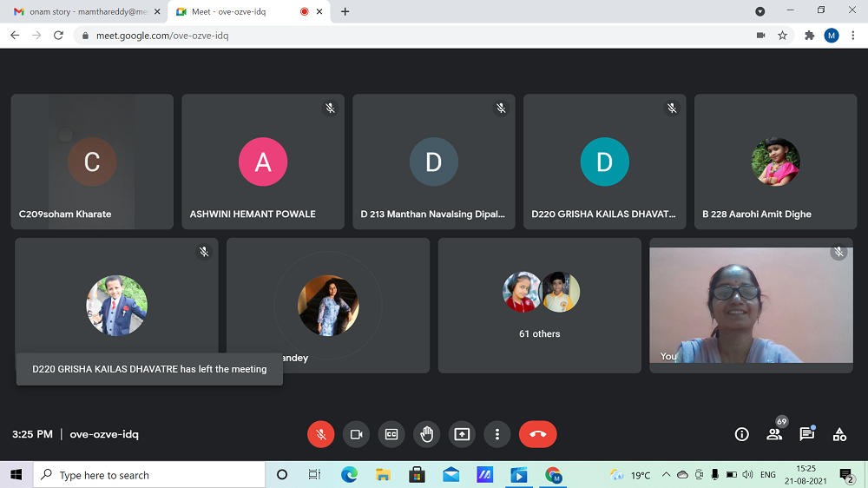This screenshot has height=488, width=868.
Task: Open the 61 others participant tile
Action: [x=539, y=306]
